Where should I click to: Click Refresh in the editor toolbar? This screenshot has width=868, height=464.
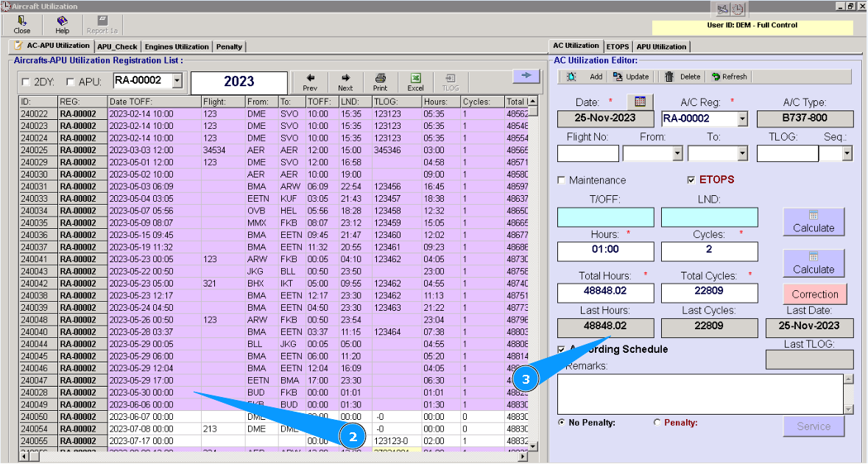(729, 77)
